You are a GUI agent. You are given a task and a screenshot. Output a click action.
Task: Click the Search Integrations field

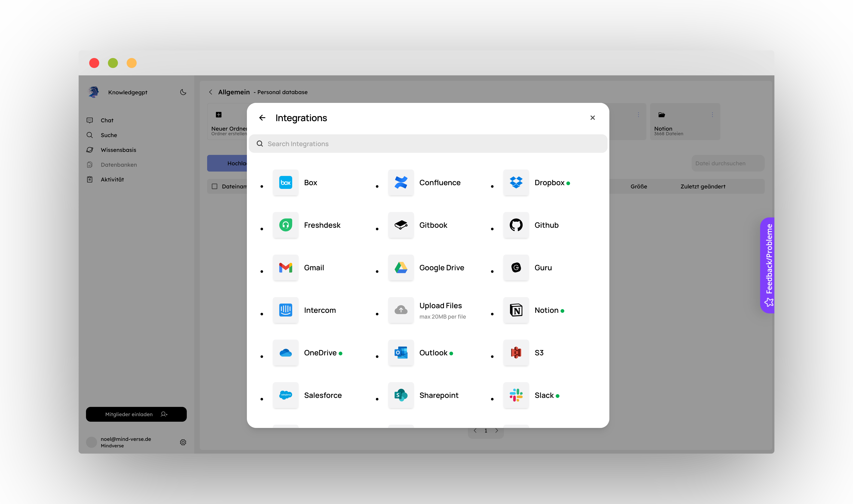click(428, 144)
